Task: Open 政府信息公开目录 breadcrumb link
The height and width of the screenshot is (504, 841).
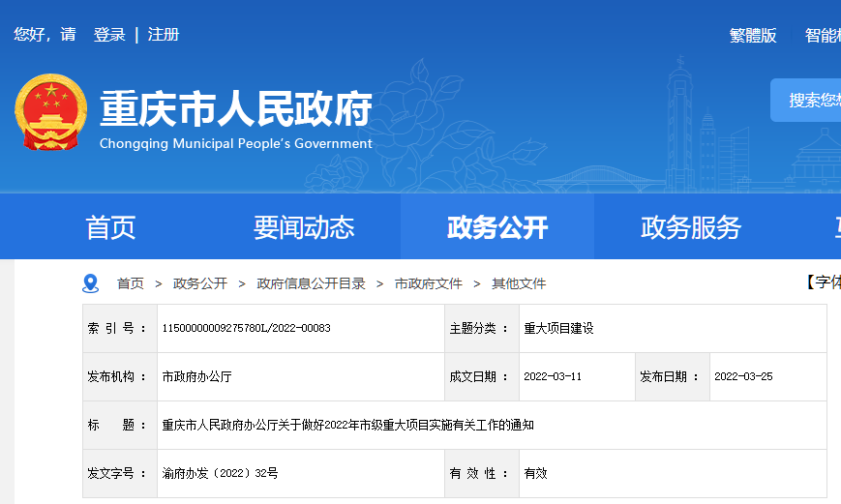Action: pyautogui.click(x=311, y=283)
